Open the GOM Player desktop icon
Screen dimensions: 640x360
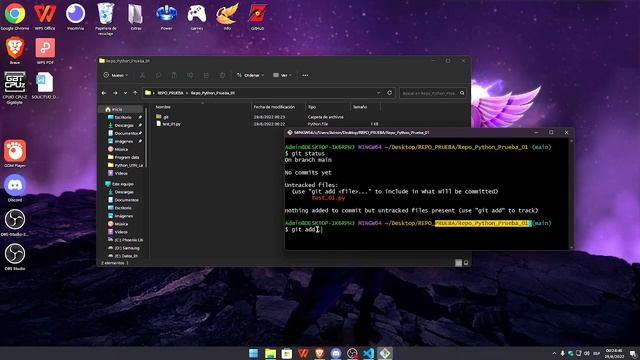pos(15,153)
